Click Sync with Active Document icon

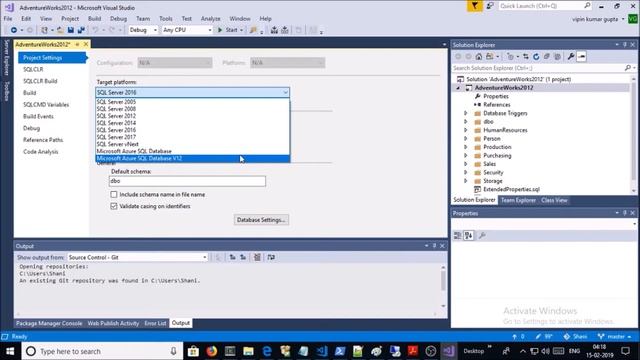point(526,56)
